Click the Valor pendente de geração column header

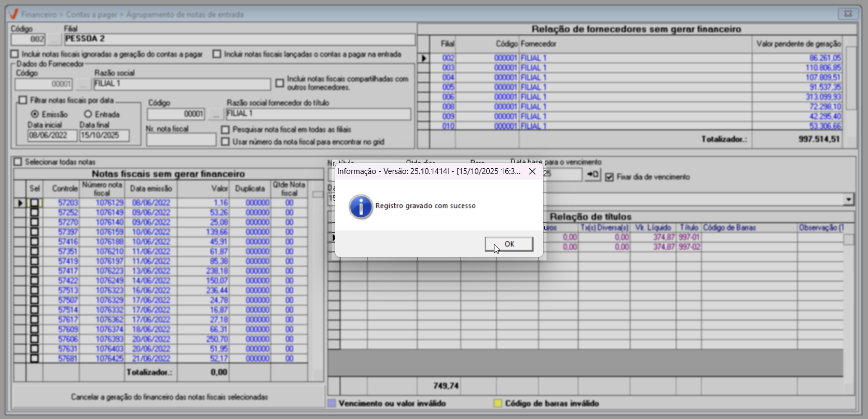click(798, 44)
